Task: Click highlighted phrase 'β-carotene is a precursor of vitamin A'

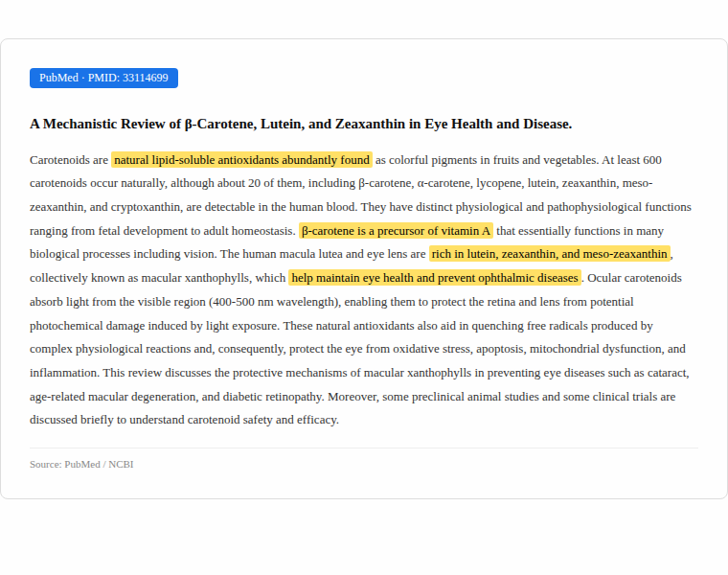Action: (396, 231)
